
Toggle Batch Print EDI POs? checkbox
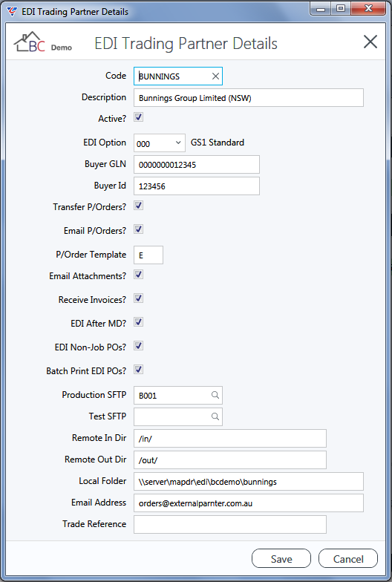coord(138,370)
